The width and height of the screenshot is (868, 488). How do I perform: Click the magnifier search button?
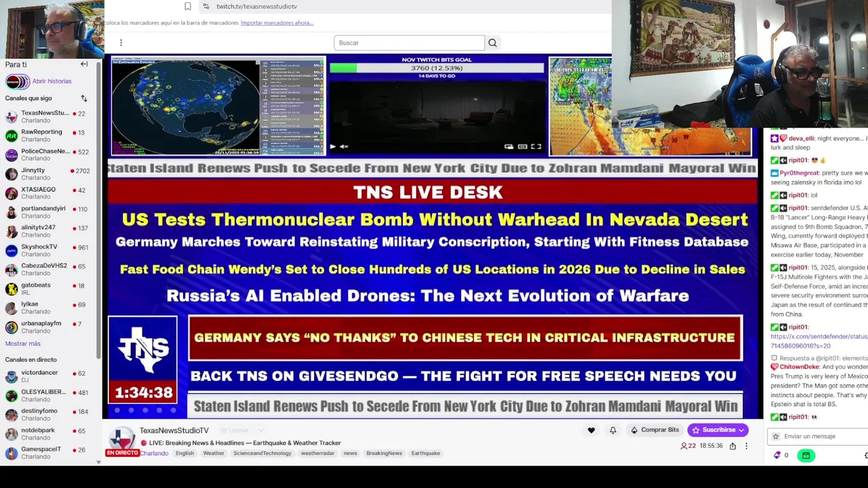coord(492,43)
